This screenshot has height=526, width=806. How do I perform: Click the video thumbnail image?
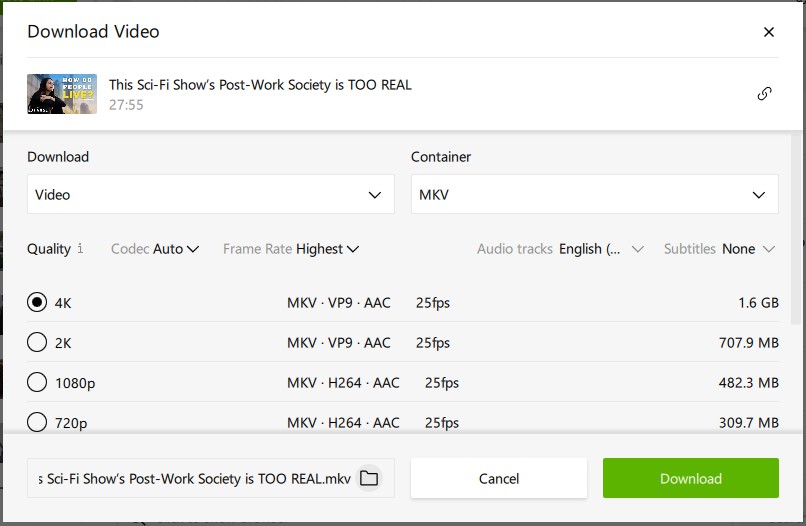coord(62,94)
